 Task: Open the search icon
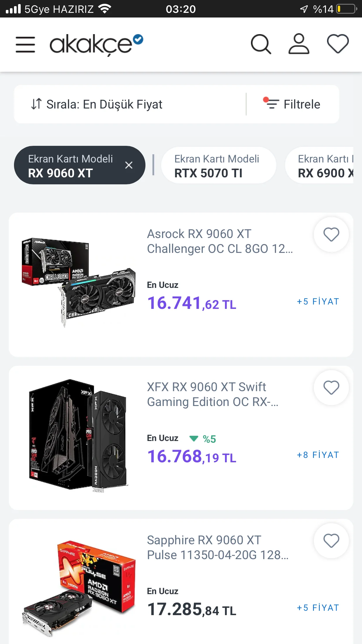pyautogui.click(x=261, y=45)
